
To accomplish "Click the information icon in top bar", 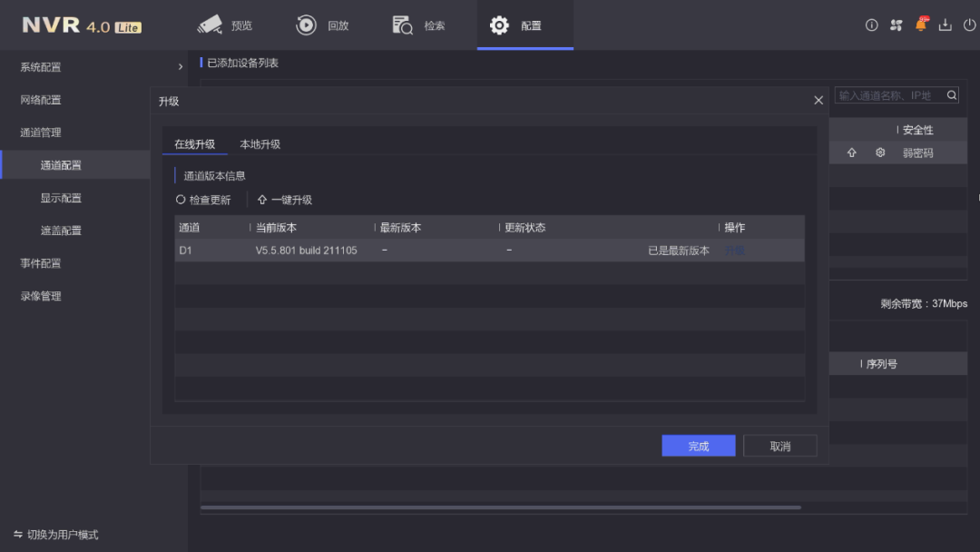I will (x=871, y=25).
